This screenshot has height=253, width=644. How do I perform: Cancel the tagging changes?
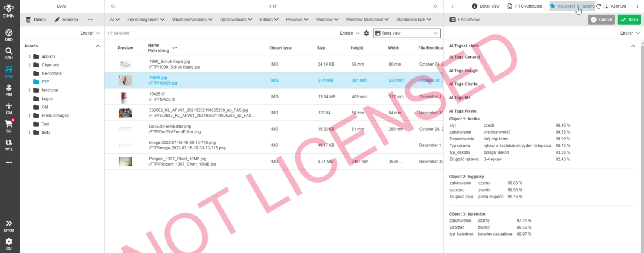click(x=601, y=20)
